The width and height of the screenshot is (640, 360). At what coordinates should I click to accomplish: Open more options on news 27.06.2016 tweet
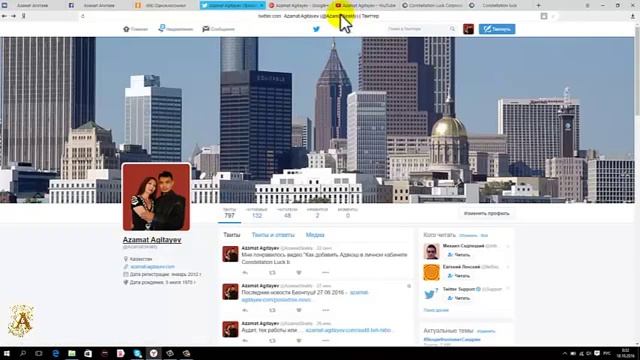[x=325, y=310]
